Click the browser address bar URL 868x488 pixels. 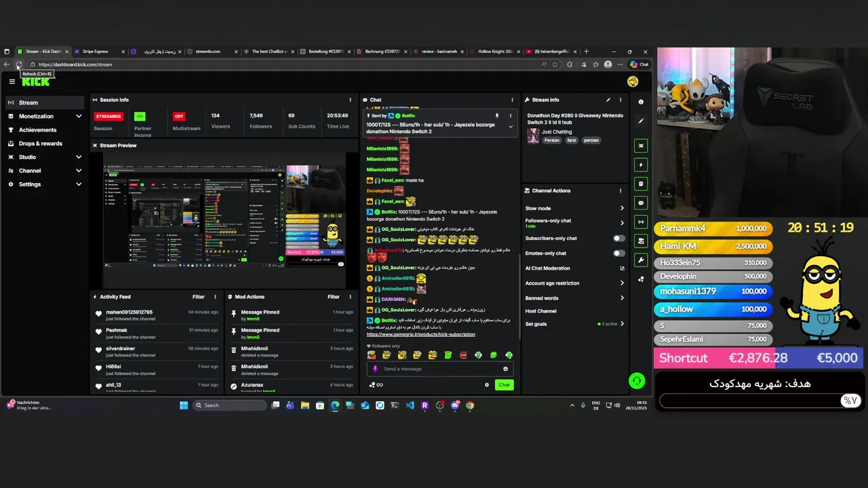coord(75,64)
